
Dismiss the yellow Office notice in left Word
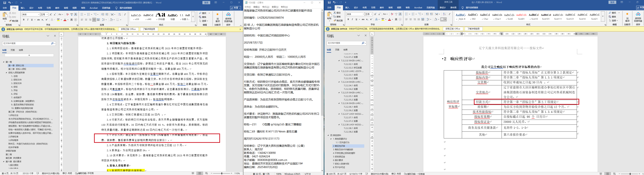coord(240,29)
